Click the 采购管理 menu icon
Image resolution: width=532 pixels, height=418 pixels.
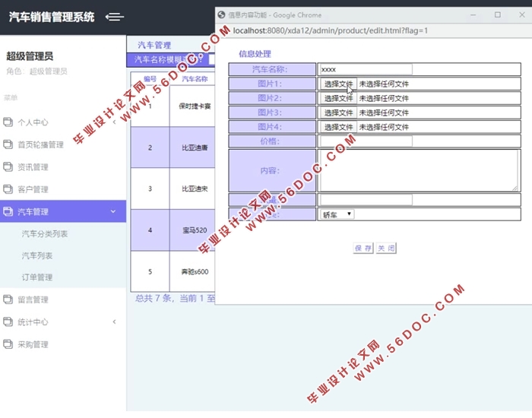point(8,344)
